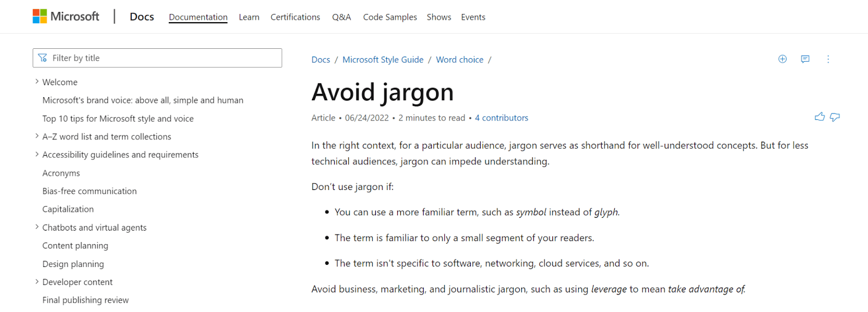Open the more options ellipsis menu
868x312 pixels.
[x=828, y=59]
